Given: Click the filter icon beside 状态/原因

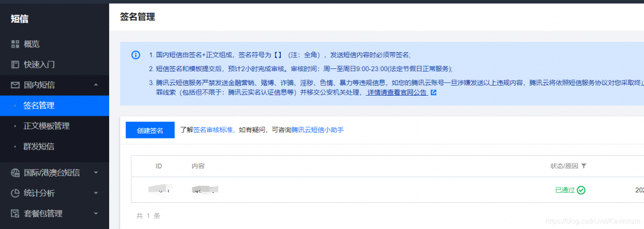Looking at the screenshot, I should tap(584, 166).
